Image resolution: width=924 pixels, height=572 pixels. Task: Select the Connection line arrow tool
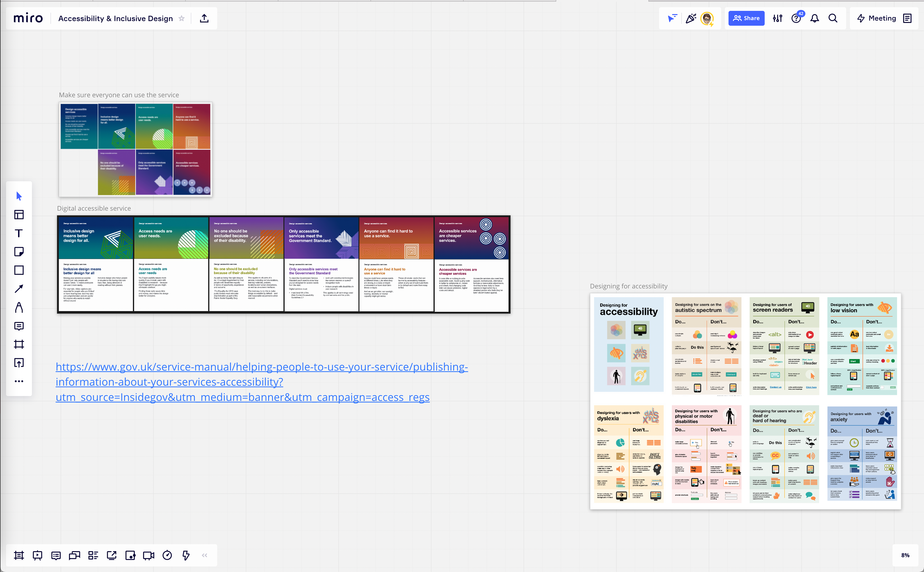pos(19,289)
